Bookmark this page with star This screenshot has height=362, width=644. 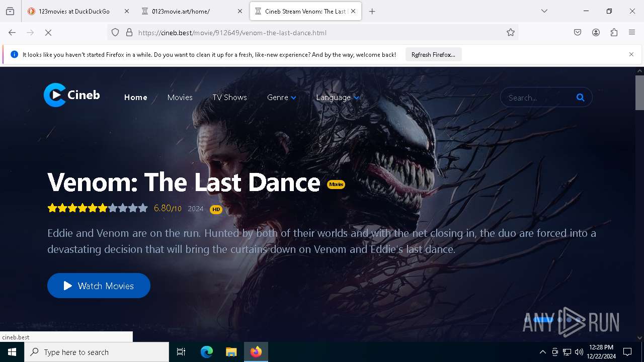(511, 33)
